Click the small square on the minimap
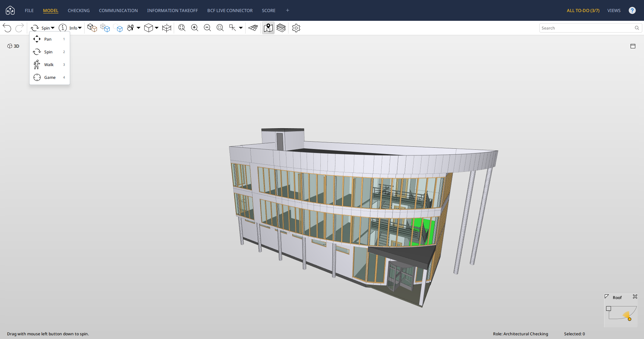Screen dimensions: 644x339 (x=608, y=308)
